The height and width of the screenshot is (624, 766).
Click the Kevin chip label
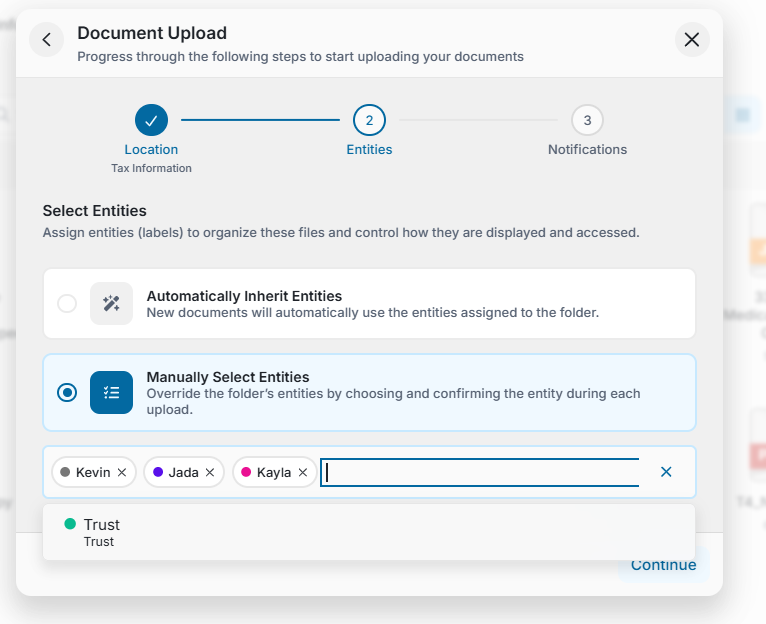click(93, 473)
